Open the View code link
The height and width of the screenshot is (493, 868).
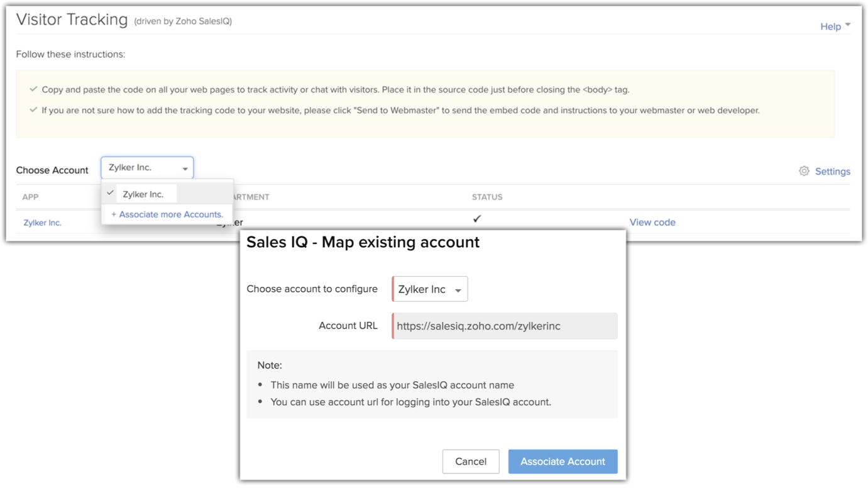point(652,222)
